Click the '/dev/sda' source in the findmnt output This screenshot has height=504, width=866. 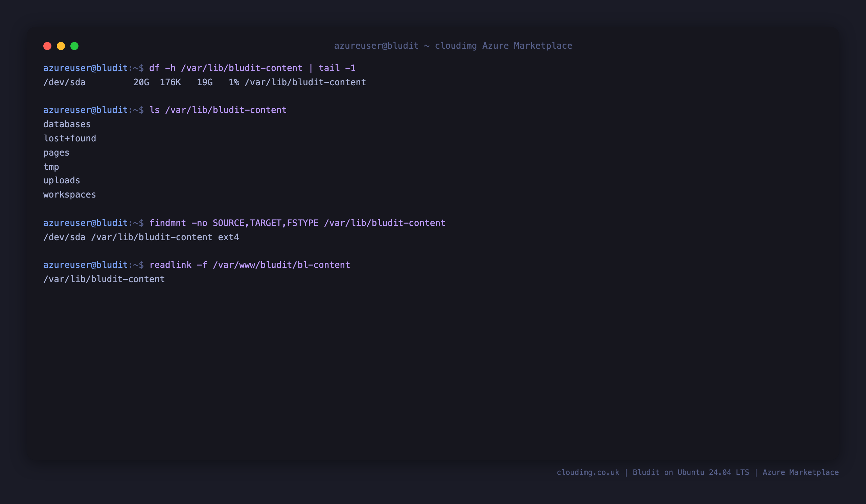64,237
